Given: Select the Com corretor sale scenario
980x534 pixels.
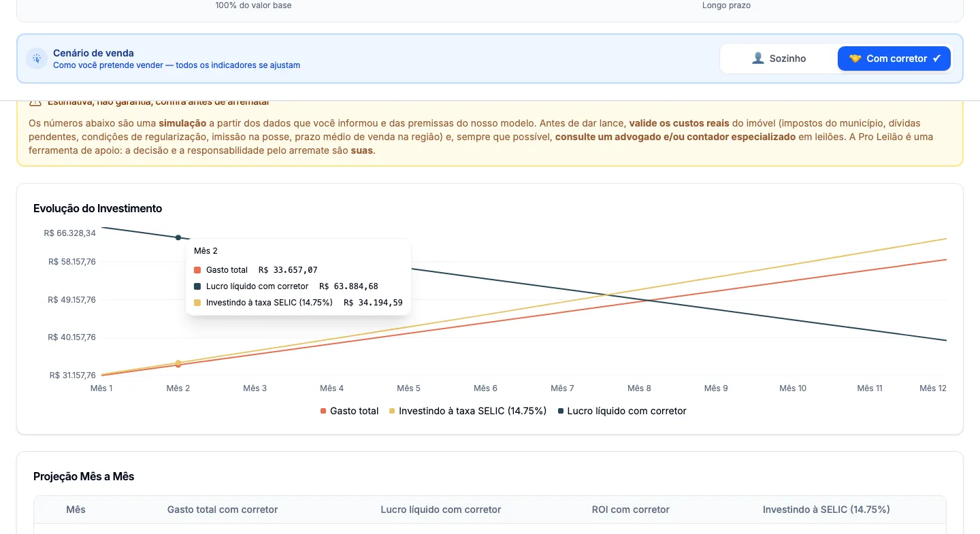Looking at the screenshot, I should (894, 59).
